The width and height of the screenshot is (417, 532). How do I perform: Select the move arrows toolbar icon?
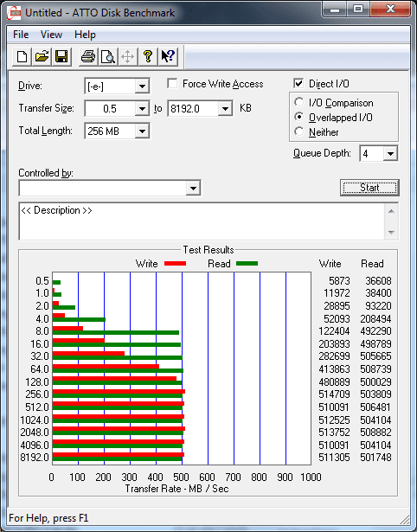click(x=127, y=57)
